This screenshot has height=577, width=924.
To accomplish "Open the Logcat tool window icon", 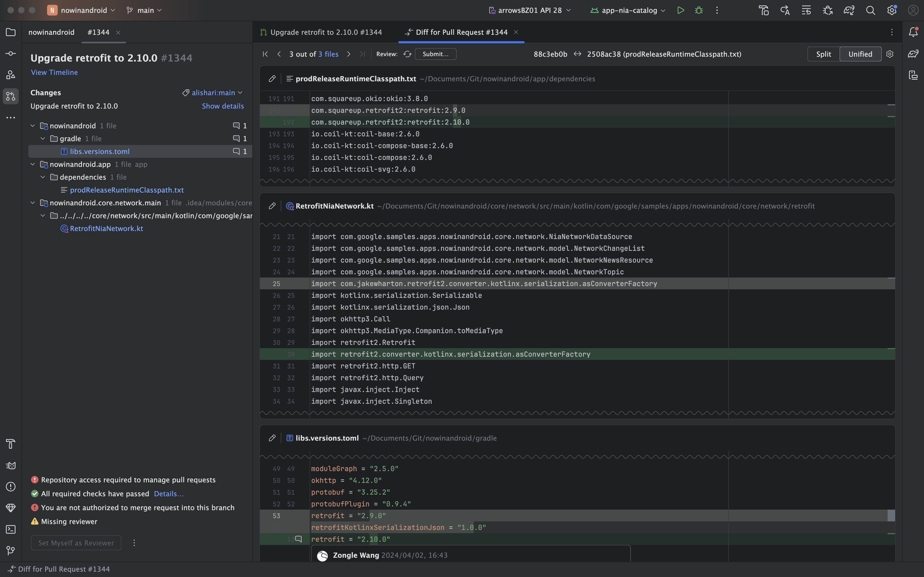I will click(x=11, y=465).
